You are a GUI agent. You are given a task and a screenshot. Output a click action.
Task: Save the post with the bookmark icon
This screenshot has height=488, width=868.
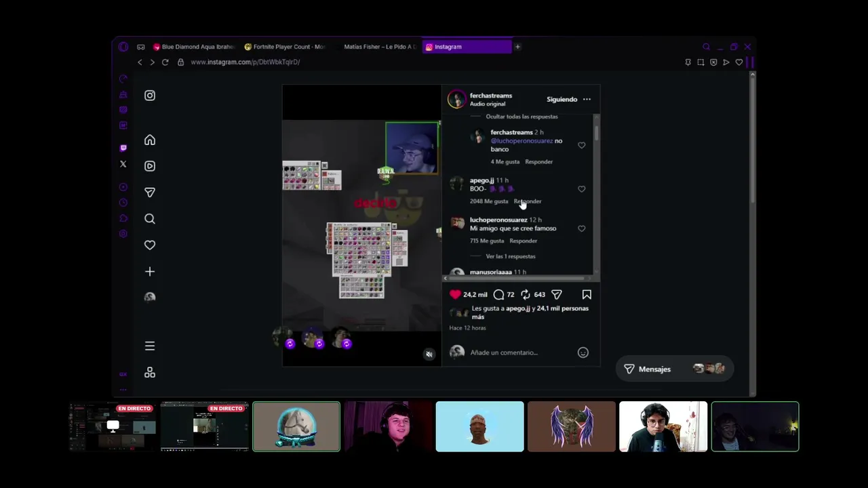click(587, 295)
